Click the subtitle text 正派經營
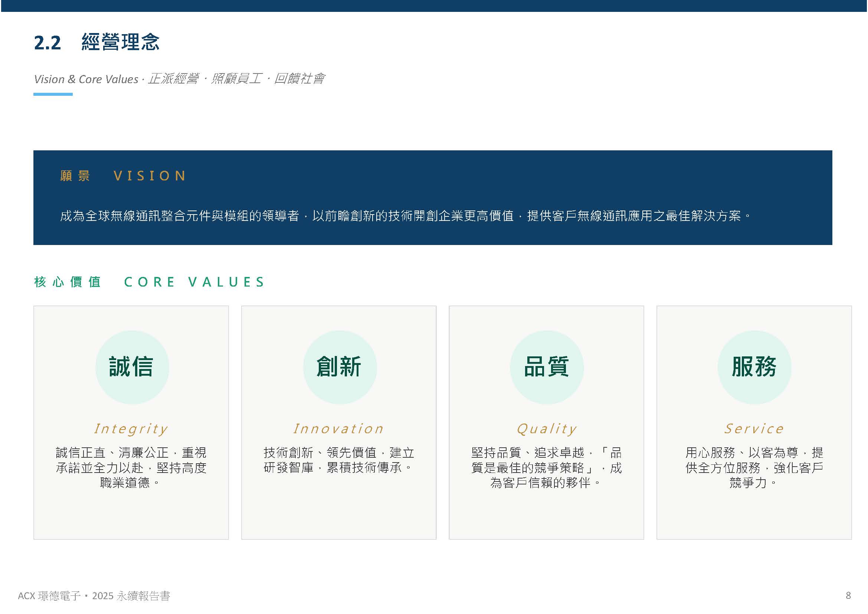868x614 pixels. 174,79
